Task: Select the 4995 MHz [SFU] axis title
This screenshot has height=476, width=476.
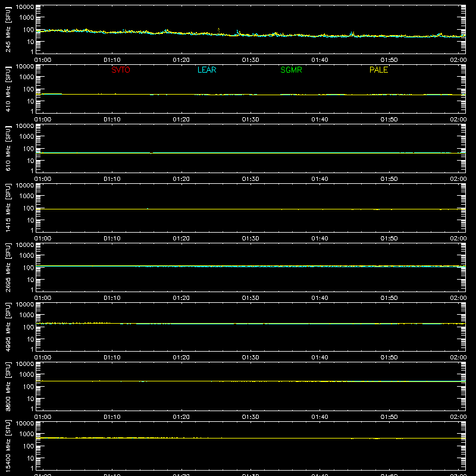Action: [8, 327]
